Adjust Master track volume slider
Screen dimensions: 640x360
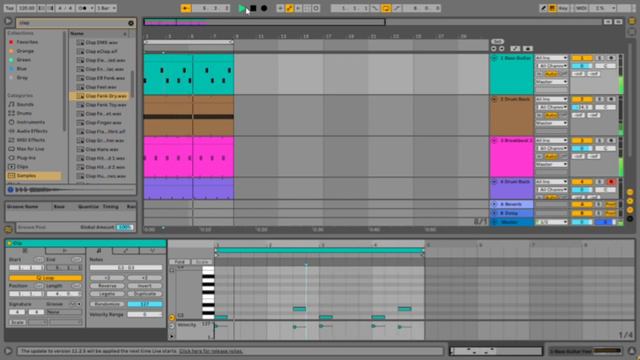coord(582,222)
